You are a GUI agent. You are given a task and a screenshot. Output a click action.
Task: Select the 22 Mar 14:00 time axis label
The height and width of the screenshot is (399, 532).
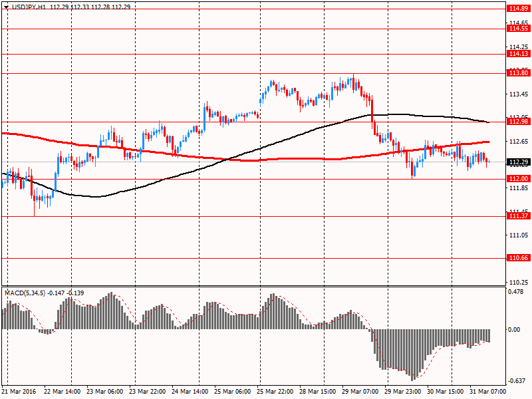[62, 391]
